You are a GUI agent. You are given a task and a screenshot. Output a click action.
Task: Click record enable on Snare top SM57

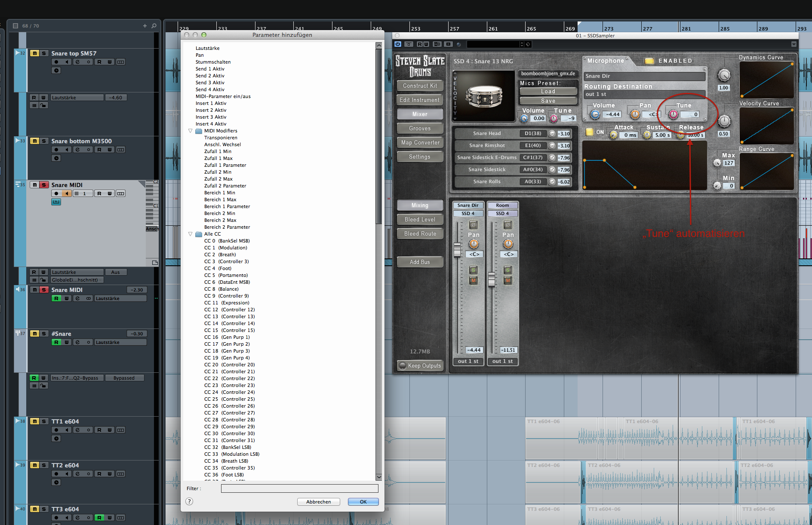pos(56,62)
